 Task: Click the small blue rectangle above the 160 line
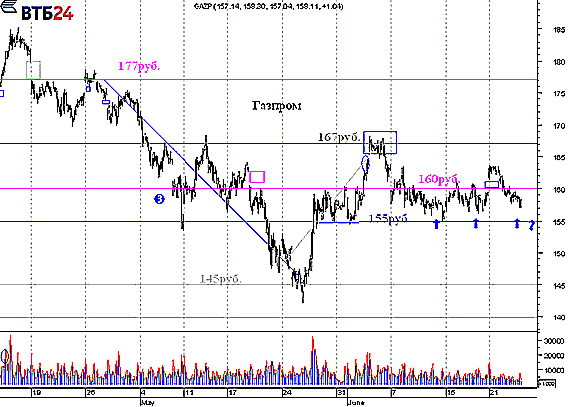(x=492, y=184)
